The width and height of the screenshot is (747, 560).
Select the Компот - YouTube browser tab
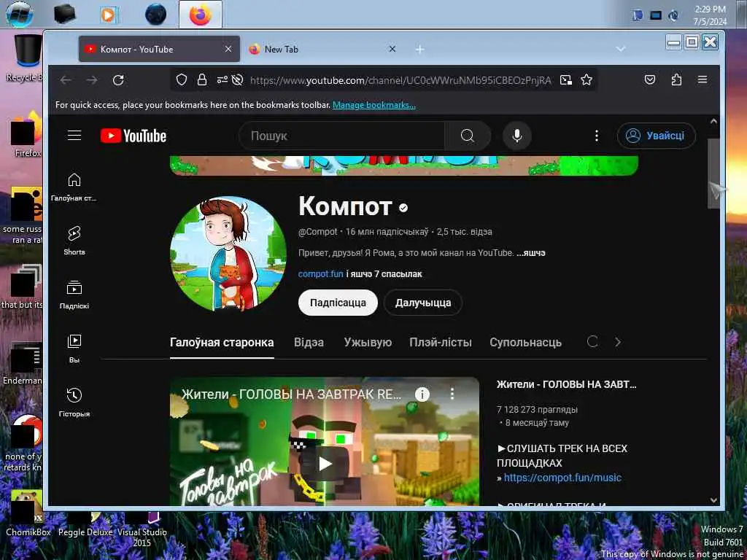pos(159,49)
